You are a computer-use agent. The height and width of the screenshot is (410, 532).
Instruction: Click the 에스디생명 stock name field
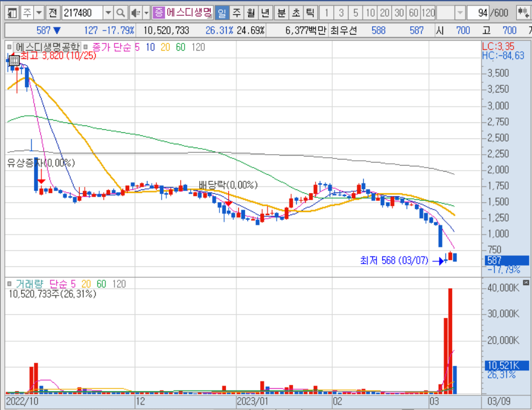point(189,13)
